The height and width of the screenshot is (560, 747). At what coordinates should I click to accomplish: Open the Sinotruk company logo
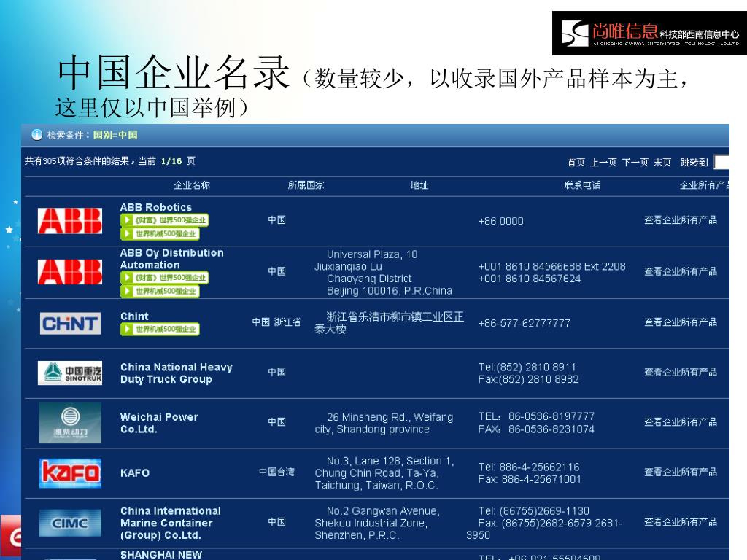pos(70,373)
